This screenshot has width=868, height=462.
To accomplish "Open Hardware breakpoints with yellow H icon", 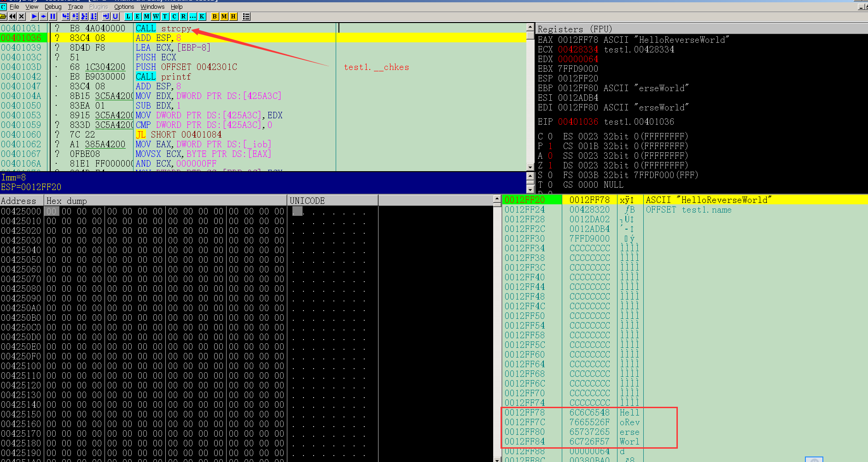I will [x=233, y=17].
